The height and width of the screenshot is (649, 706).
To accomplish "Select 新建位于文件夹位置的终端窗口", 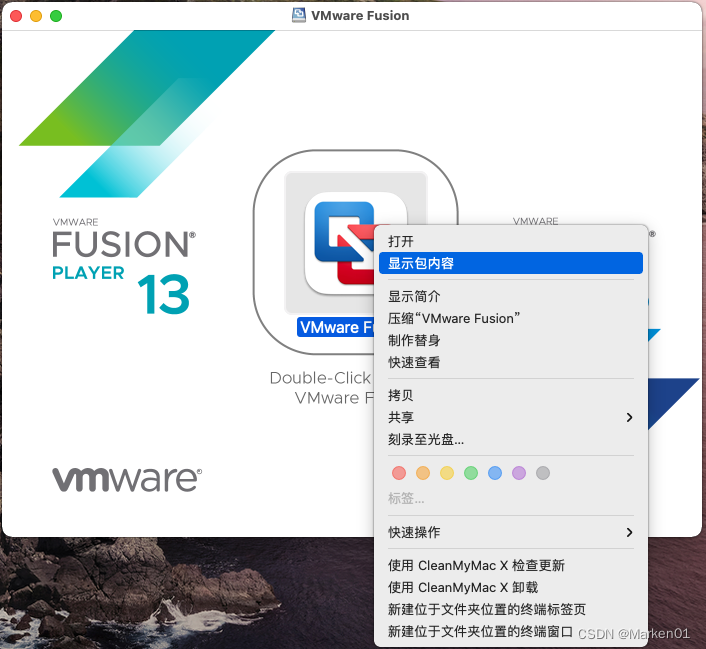I will [511, 631].
